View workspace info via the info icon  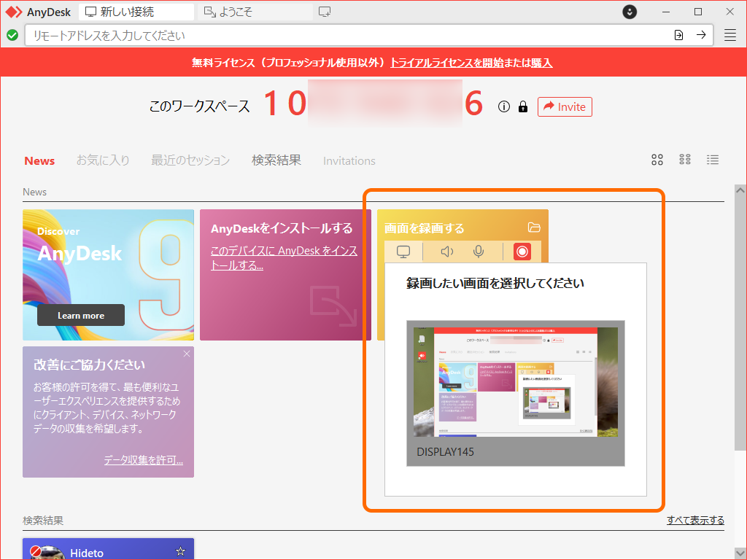click(x=503, y=106)
